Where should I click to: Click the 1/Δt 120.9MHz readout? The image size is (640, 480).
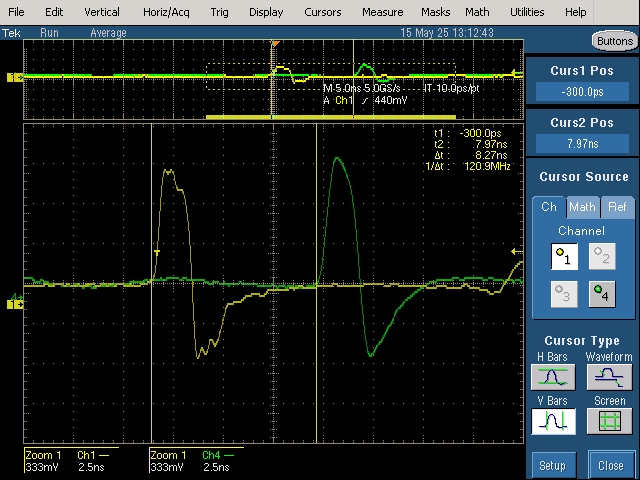tap(468, 166)
